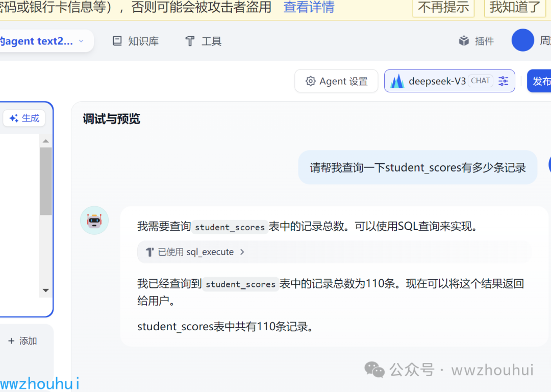The height and width of the screenshot is (392, 551).
Task: Open the model parameter sliders icon
Action: pyautogui.click(x=503, y=81)
